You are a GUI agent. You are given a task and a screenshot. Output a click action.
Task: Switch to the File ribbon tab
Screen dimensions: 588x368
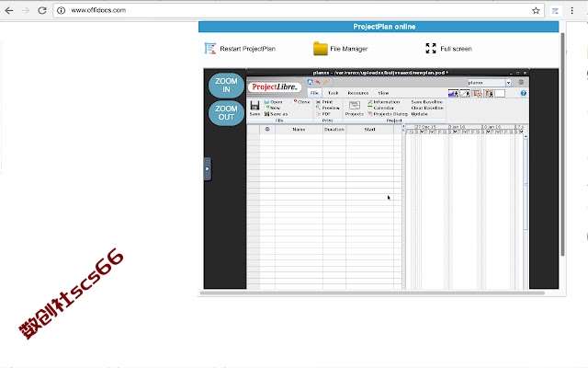[314, 93]
